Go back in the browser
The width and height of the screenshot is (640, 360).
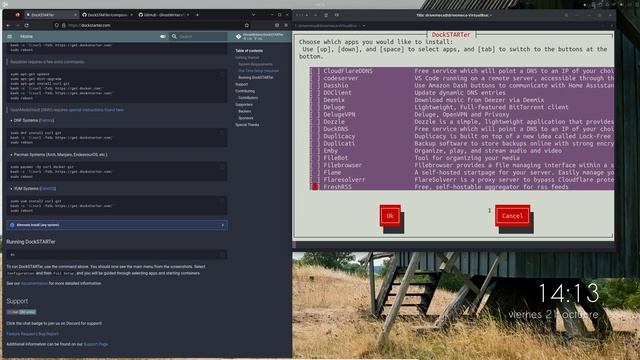coord(9,25)
